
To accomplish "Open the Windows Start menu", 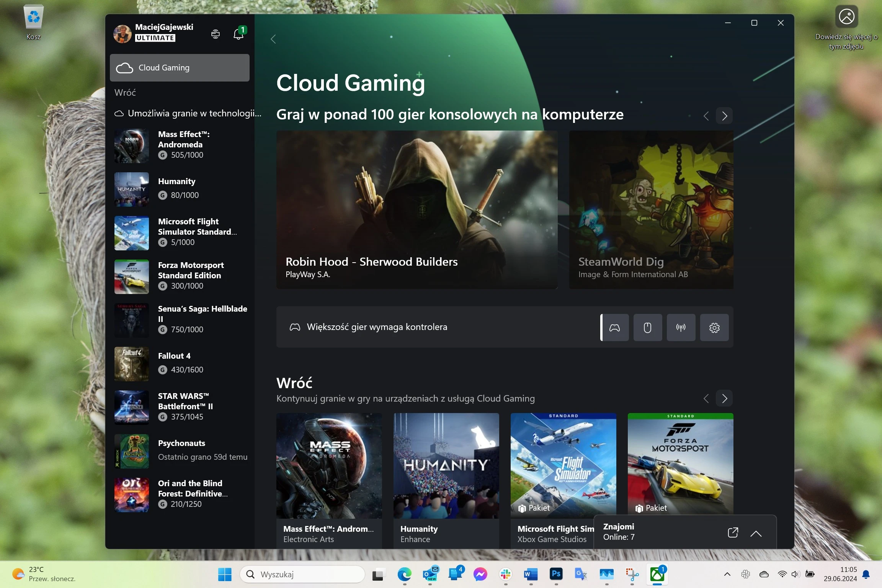I will tap(225, 574).
